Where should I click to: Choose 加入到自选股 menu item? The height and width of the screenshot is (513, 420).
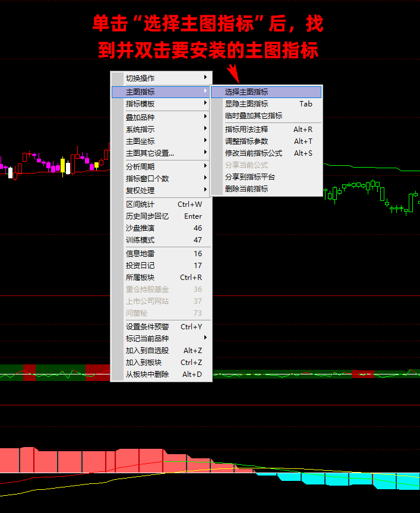(162, 350)
